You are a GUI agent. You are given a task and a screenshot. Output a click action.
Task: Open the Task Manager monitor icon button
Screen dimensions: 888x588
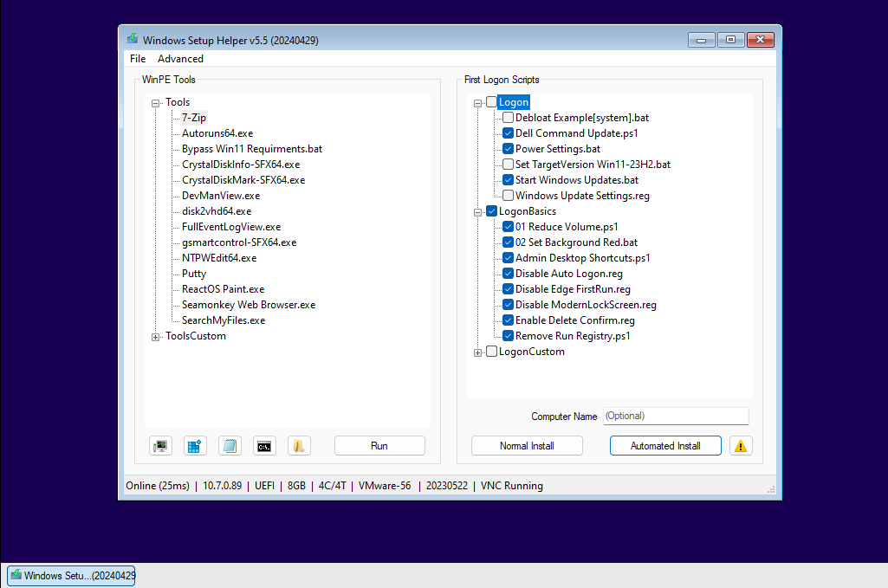click(161, 446)
